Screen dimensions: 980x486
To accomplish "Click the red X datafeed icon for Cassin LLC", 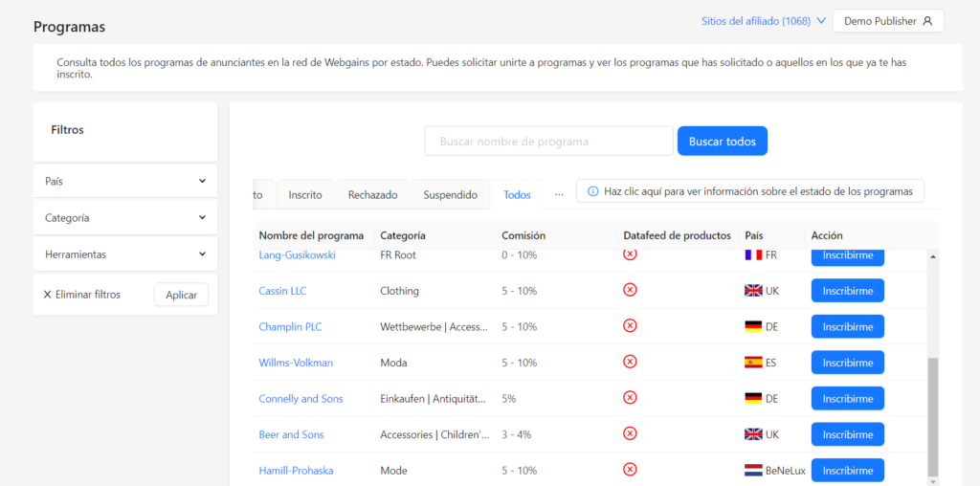I will (630, 290).
